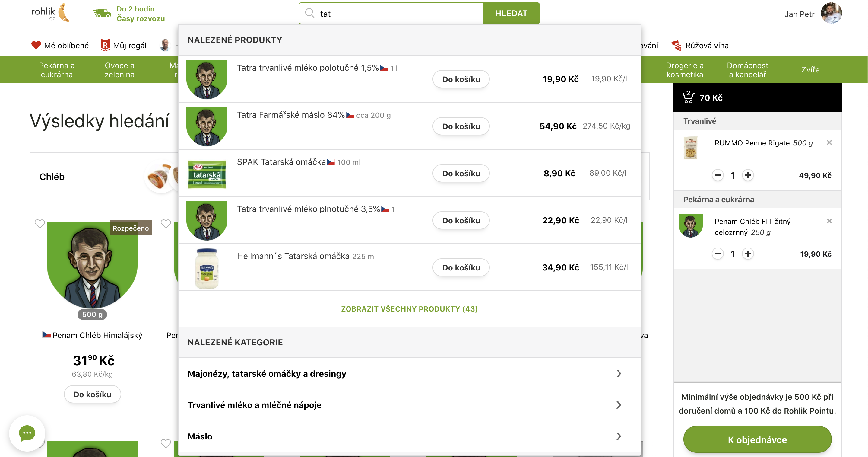The image size is (868, 457).
Task: Click the Mé oblíbené heart icon
Action: 36,45
